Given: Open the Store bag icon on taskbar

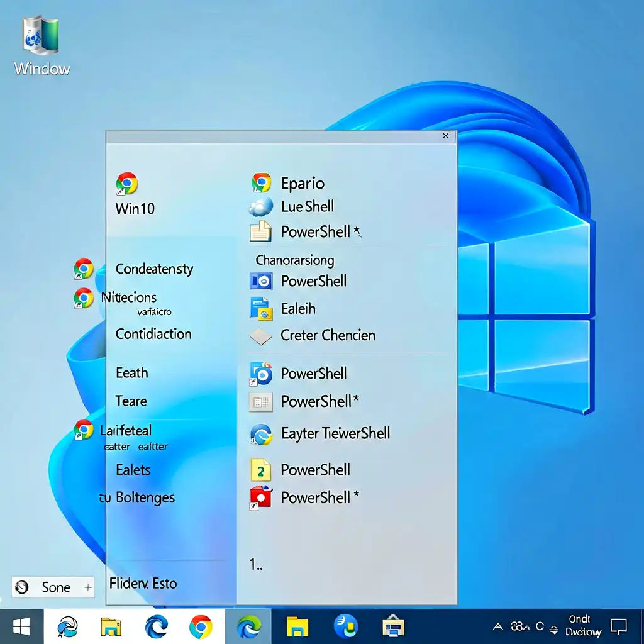Looking at the screenshot, I should 393,626.
